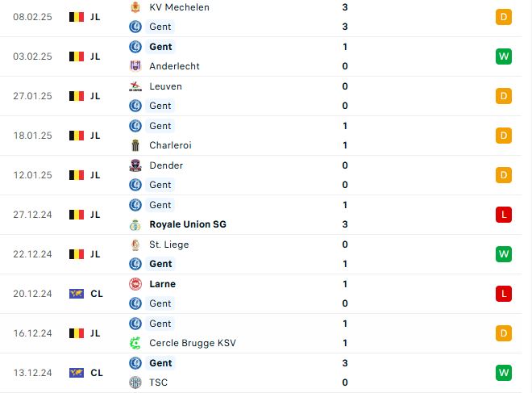Click the Charleroi club crest

pyautogui.click(x=135, y=145)
